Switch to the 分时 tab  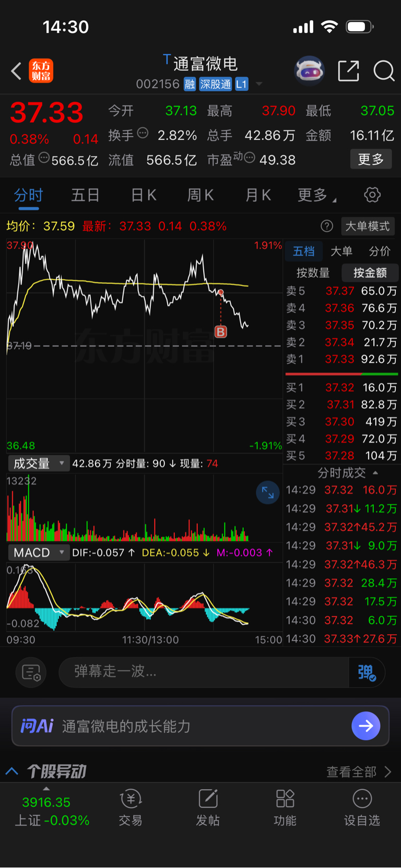tap(28, 195)
